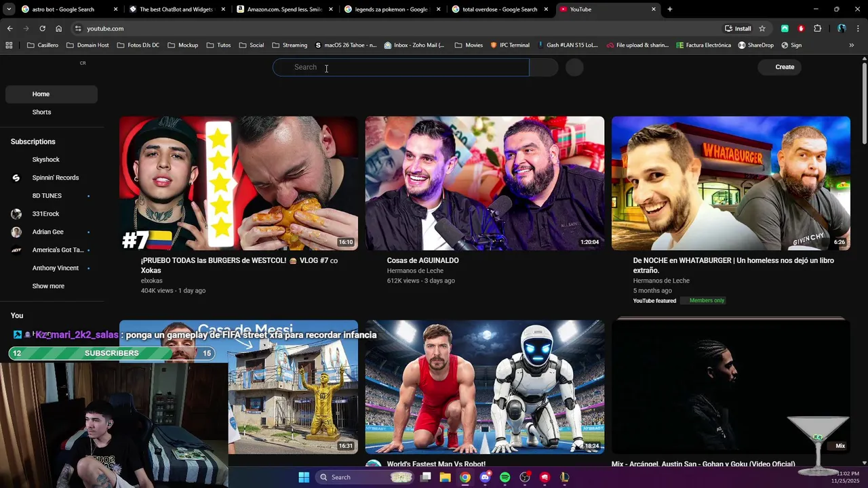Open Shorts in the sidebar
Image resolution: width=868 pixels, height=488 pixels.
(x=52, y=112)
